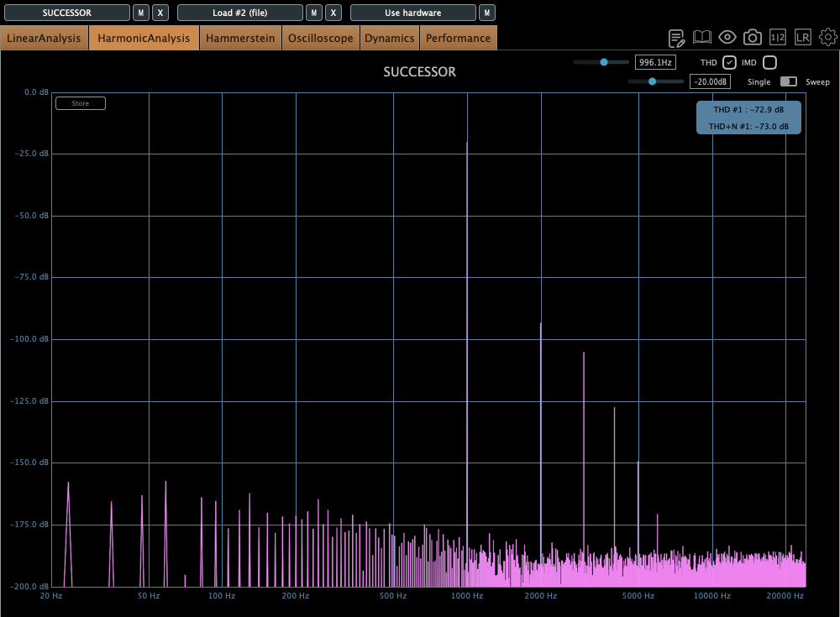This screenshot has height=617, width=840.
Task: Enable the IMD checkbox
Action: click(x=769, y=62)
